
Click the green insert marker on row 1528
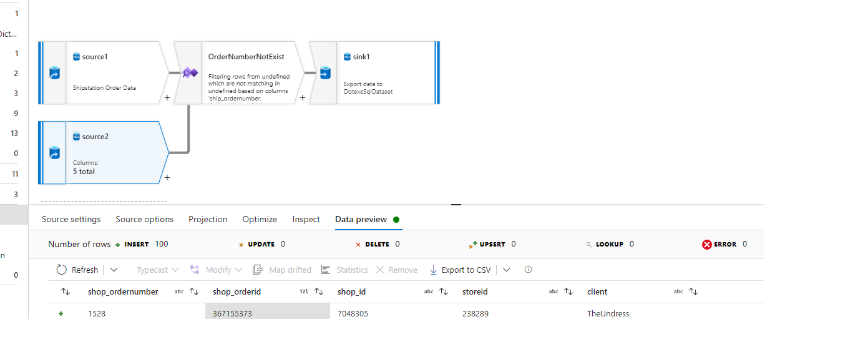[61, 314]
